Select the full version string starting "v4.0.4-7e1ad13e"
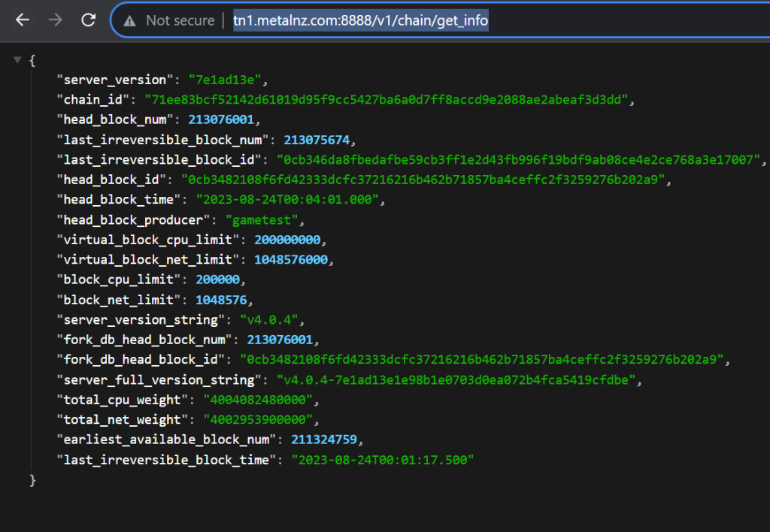 (456, 380)
